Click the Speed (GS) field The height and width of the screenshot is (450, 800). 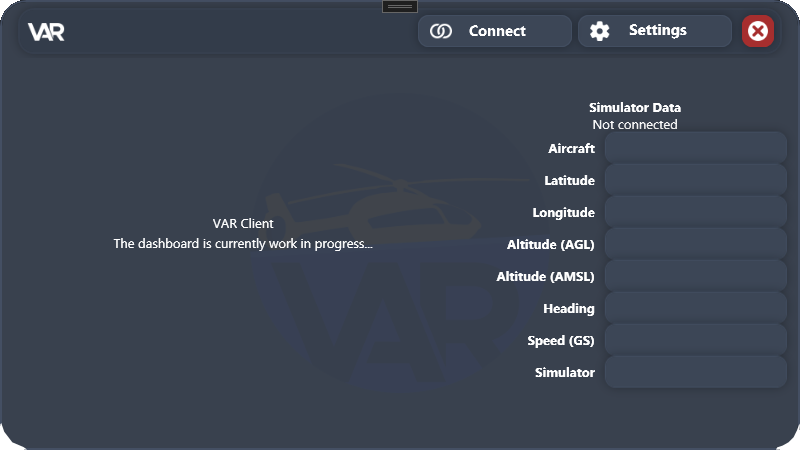[695, 340]
